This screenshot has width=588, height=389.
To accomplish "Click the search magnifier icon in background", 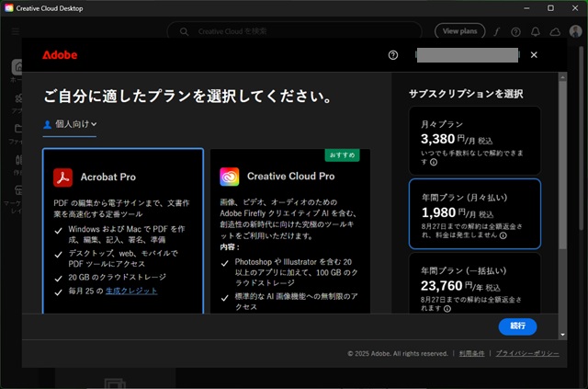I will [184, 31].
